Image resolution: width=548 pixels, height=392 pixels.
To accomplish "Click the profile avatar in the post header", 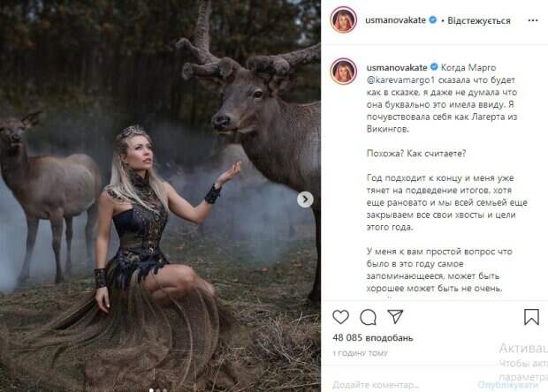I will click(x=344, y=20).
